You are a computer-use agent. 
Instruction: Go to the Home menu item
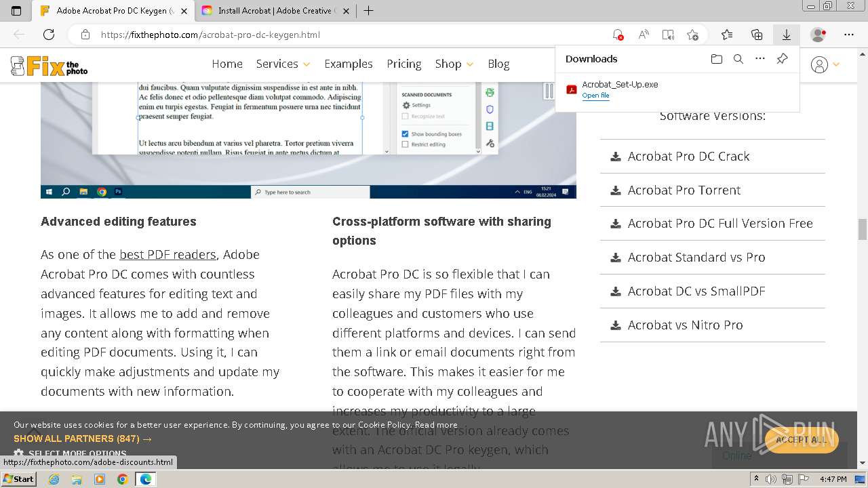(227, 64)
